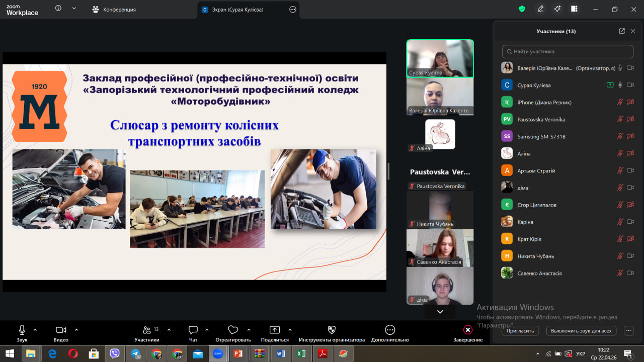Open the Чат chat panel icon
This screenshot has height=362, width=644.
click(193, 330)
